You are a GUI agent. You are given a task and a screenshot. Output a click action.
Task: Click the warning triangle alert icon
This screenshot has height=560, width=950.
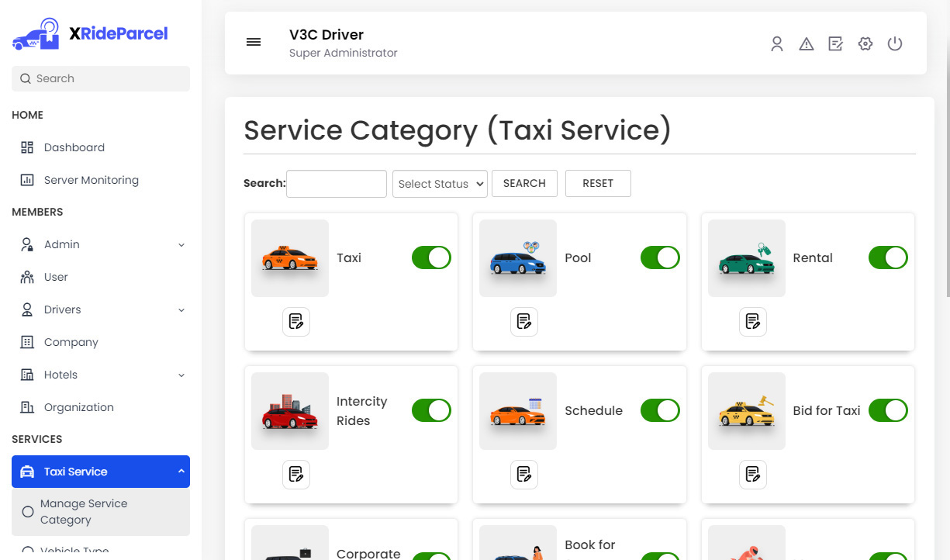point(807,44)
